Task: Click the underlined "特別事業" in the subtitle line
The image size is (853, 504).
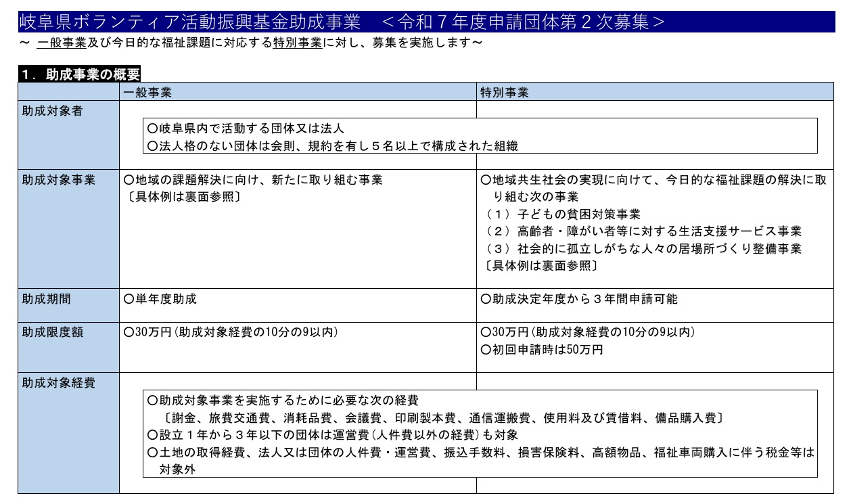Action: click(298, 44)
